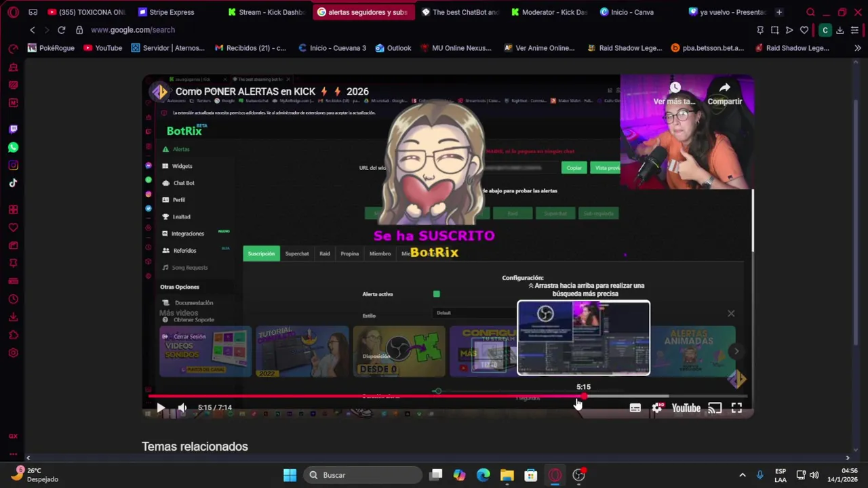Open the easy setup sliders menu

[854, 30]
